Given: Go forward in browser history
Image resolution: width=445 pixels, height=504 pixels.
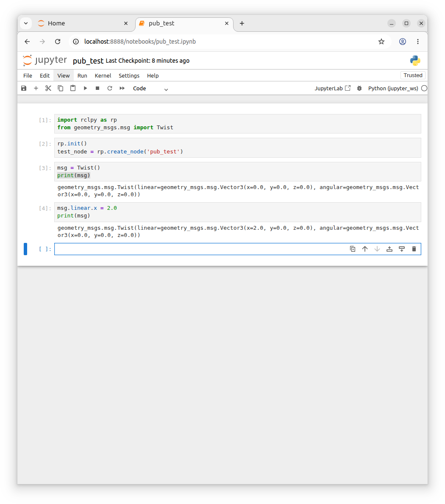Looking at the screenshot, I should point(42,42).
